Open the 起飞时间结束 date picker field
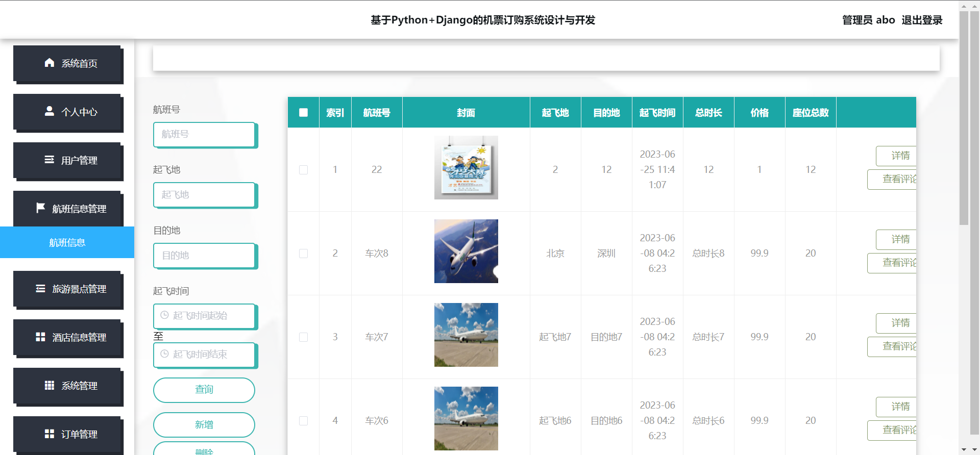 click(204, 355)
